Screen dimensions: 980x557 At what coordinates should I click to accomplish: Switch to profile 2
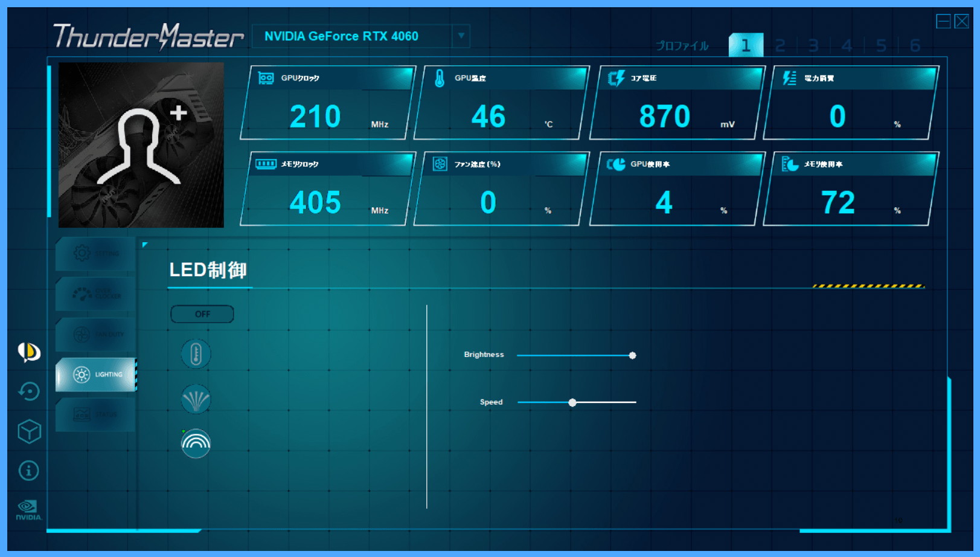point(780,46)
